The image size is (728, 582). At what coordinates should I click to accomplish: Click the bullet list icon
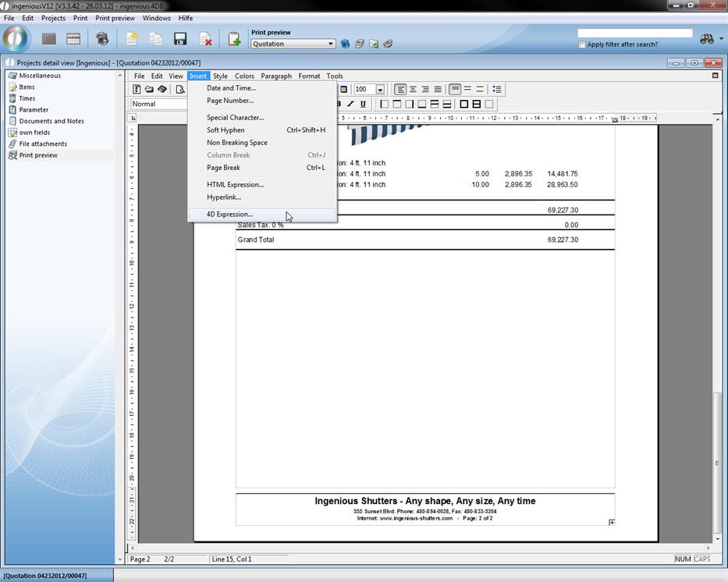click(497, 89)
